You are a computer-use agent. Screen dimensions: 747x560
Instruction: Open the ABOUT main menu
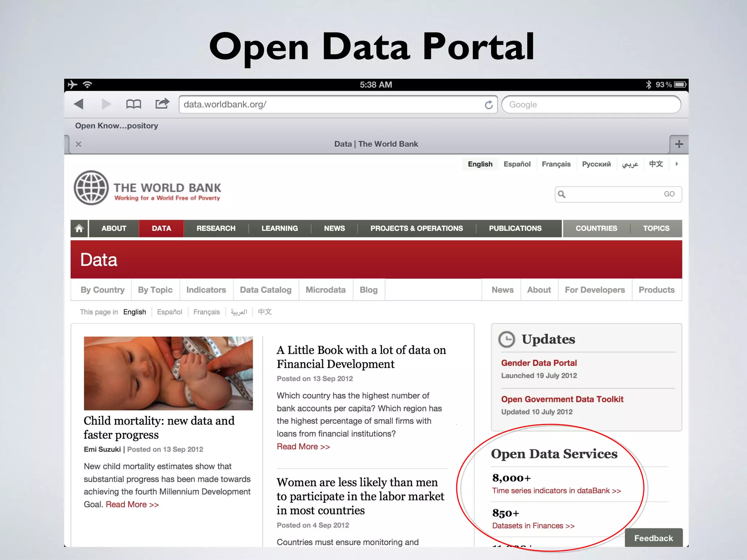click(x=114, y=229)
